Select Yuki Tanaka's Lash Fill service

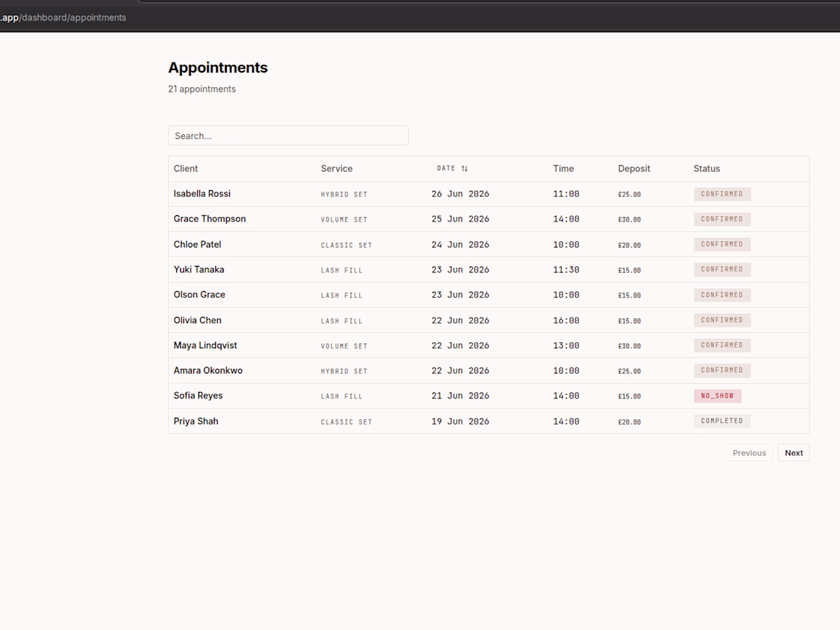point(341,270)
